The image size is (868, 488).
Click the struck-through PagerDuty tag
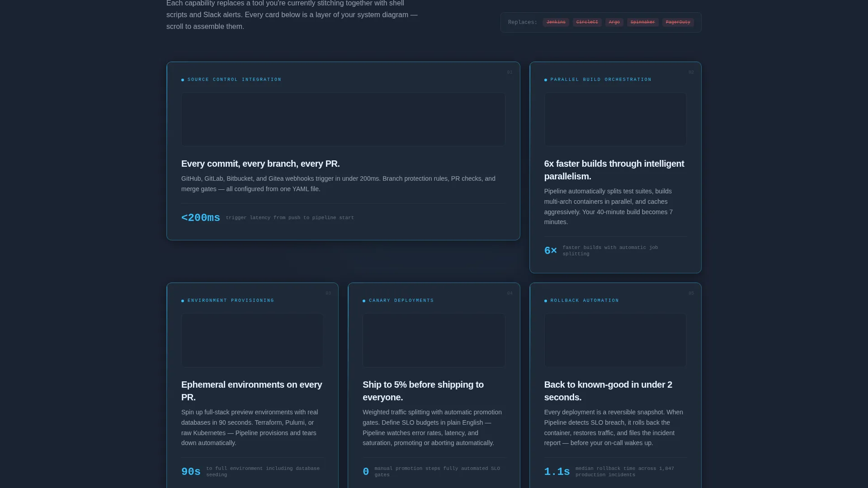pos(678,22)
